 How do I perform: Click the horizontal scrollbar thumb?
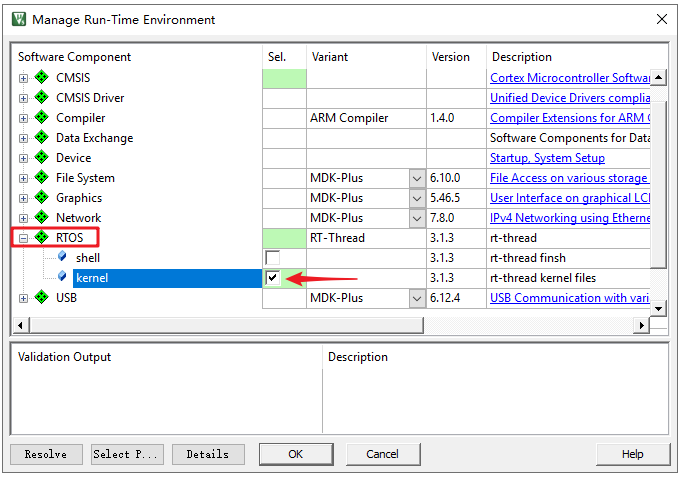(x=226, y=325)
